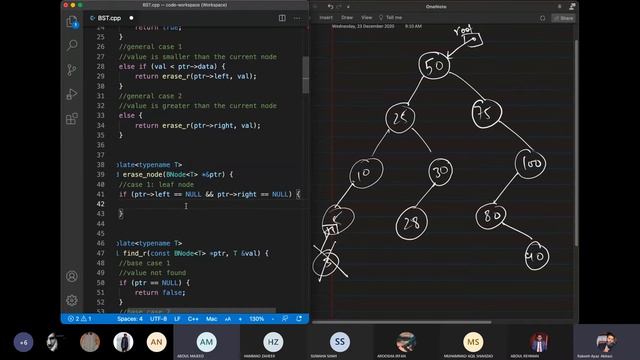Click Spaces: 4 indentation setting
Viewport: 640px width, 360px height.
click(x=130, y=319)
